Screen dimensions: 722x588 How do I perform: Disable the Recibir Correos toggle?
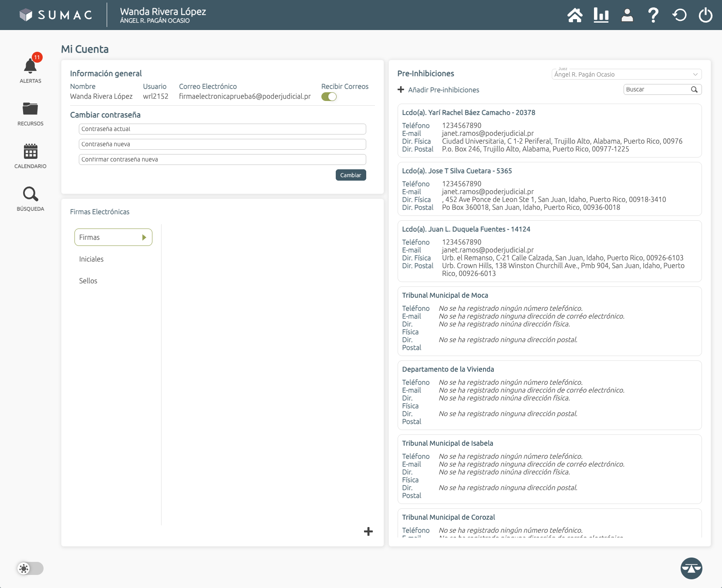point(329,97)
